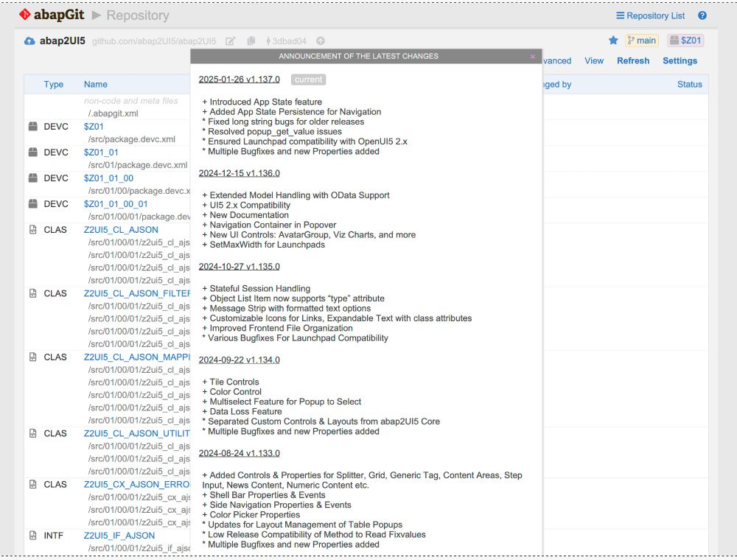The image size is (737, 560).
Task: Open commit 3dbad04
Action: point(286,41)
